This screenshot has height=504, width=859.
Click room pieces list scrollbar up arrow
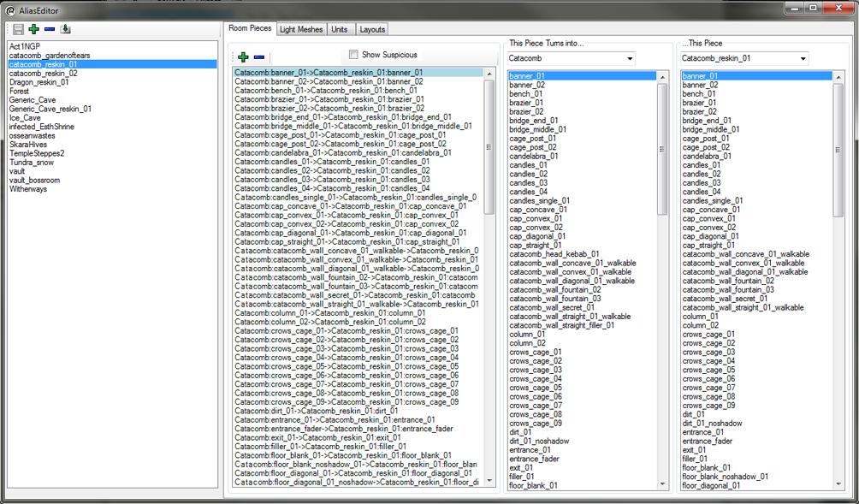point(489,74)
